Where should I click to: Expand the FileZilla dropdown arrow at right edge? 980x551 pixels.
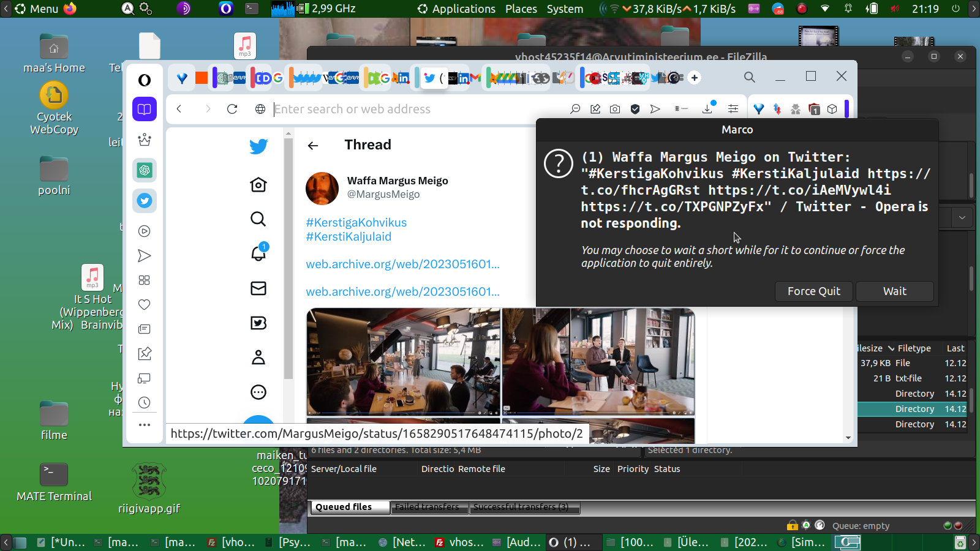click(x=962, y=217)
